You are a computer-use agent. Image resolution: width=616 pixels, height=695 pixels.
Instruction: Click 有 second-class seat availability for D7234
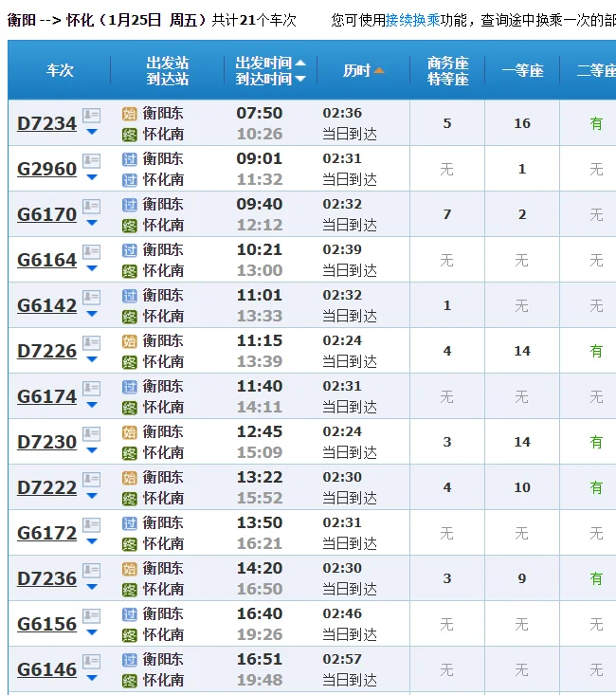point(596,123)
